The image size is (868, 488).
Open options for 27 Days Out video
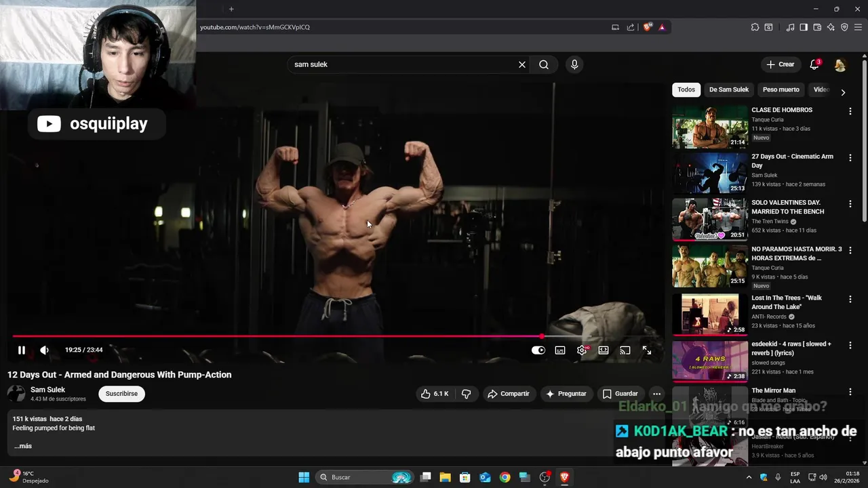tap(850, 158)
